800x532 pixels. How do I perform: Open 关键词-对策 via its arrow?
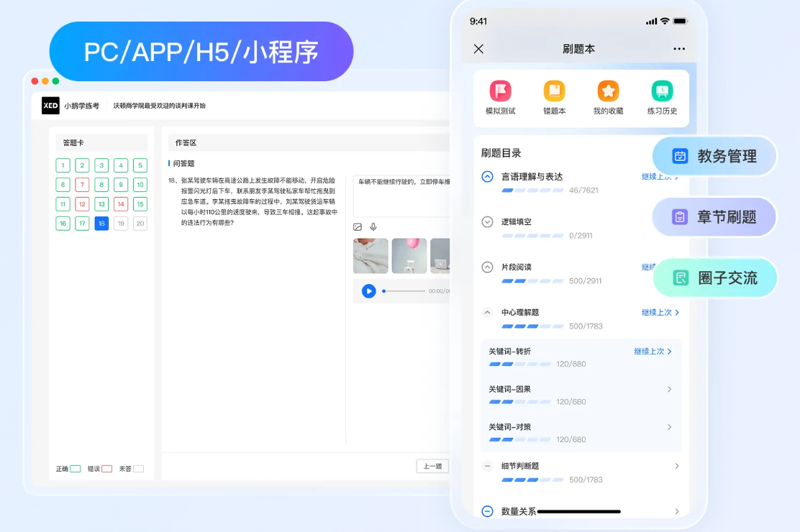tap(669, 427)
